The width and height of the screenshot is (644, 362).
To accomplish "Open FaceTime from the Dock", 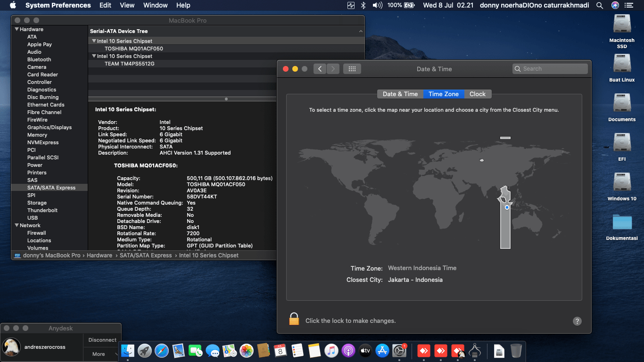I will click(x=196, y=351).
